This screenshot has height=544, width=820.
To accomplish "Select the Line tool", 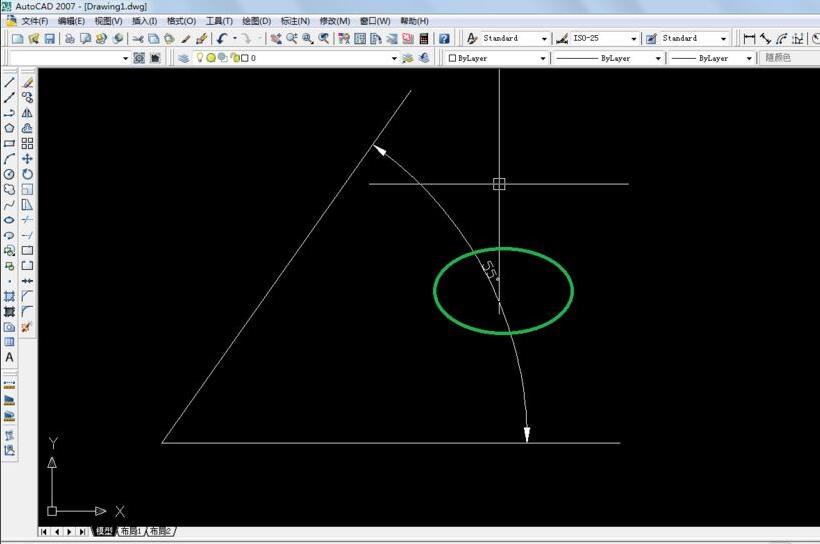I will tap(9, 82).
